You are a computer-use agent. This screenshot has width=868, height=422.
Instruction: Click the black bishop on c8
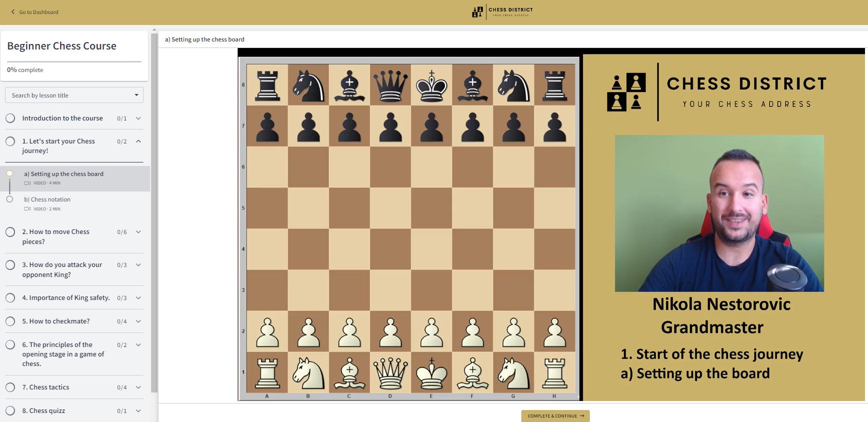[349, 85]
